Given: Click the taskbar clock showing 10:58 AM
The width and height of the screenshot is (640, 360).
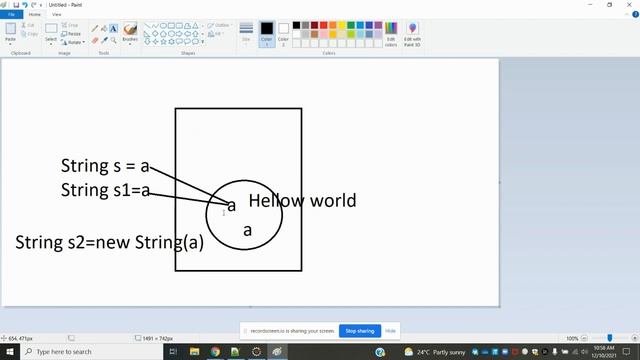Looking at the screenshot, I should click(x=604, y=351).
